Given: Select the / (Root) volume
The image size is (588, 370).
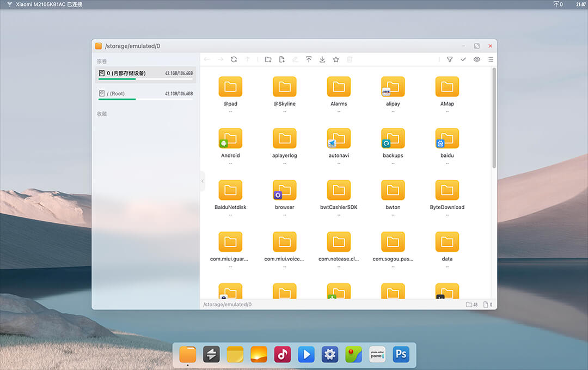Looking at the screenshot, I should pos(146,95).
